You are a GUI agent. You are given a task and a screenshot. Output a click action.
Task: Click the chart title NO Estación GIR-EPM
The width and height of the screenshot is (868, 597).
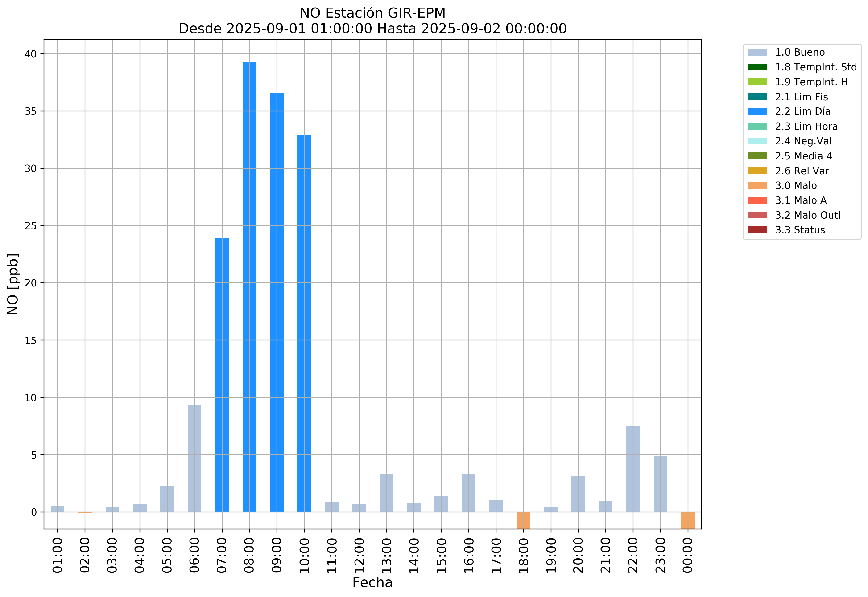point(372,13)
